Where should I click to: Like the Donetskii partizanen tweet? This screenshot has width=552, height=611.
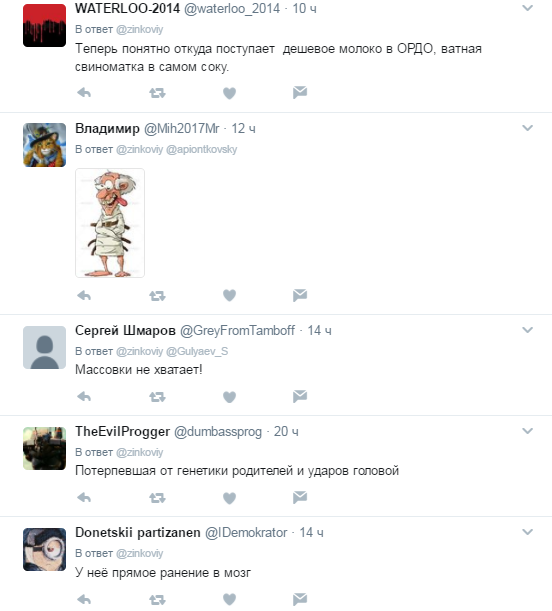[x=229, y=599]
